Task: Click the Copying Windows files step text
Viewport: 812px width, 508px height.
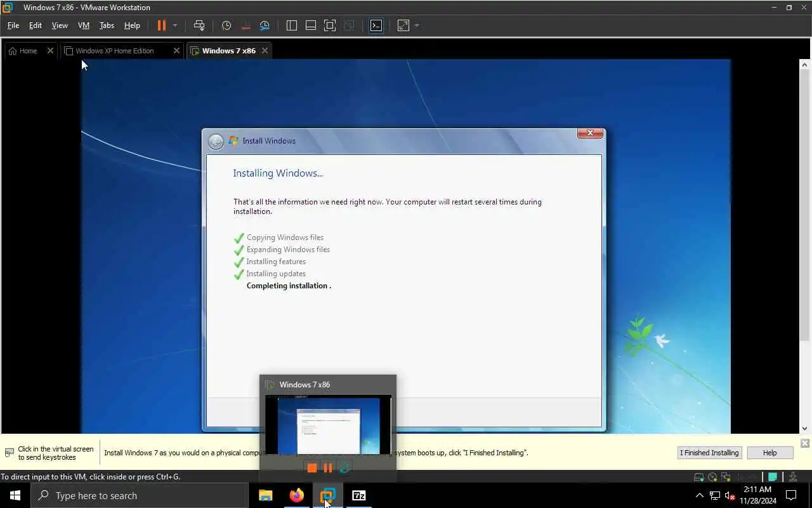Action: [x=285, y=237]
